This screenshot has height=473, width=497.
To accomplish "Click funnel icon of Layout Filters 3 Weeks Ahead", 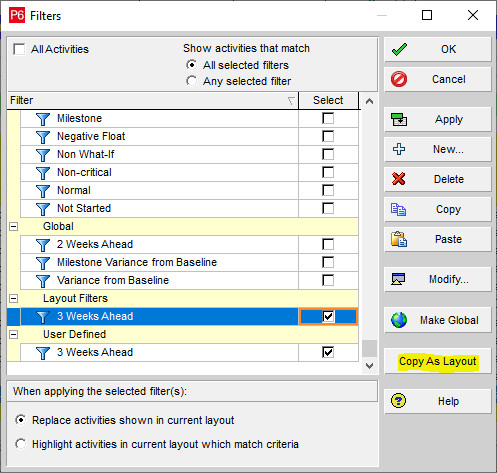I will click(43, 317).
